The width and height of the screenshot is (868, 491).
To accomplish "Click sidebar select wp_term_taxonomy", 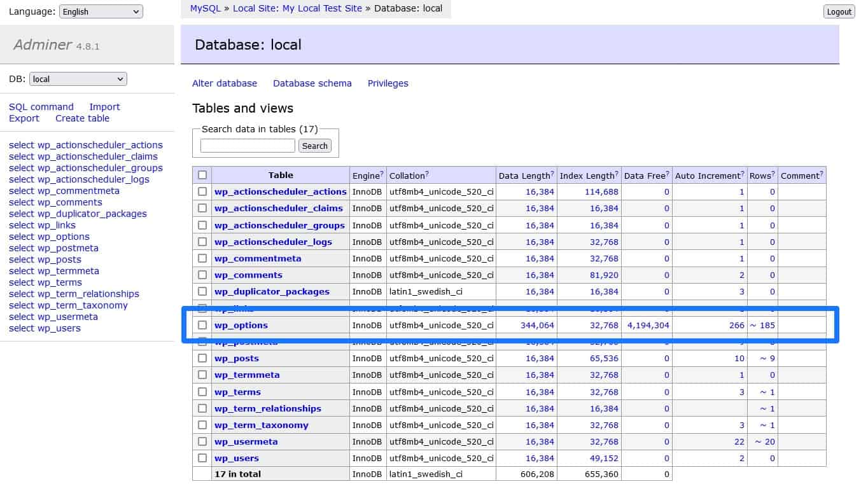I will 68,305.
